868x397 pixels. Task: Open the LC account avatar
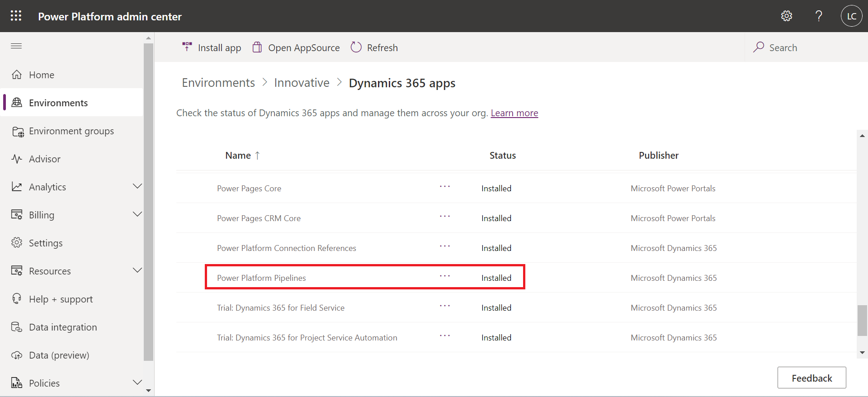851,16
